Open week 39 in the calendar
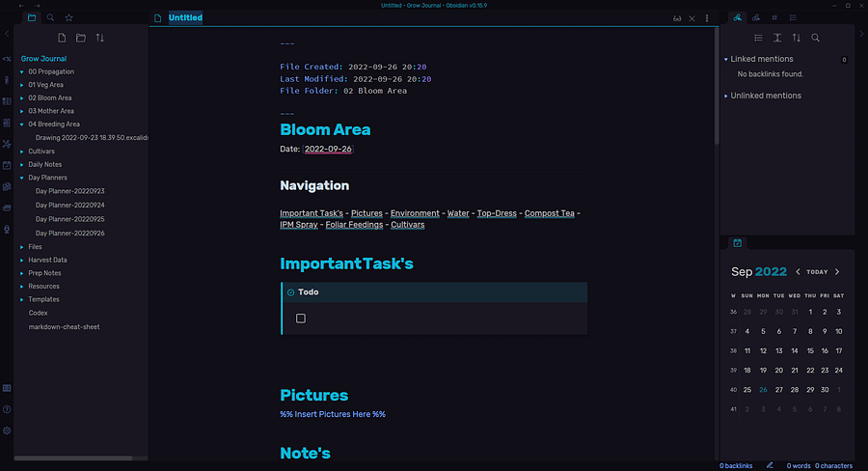This screenshot has height=471, width=868. pos(733,371)
